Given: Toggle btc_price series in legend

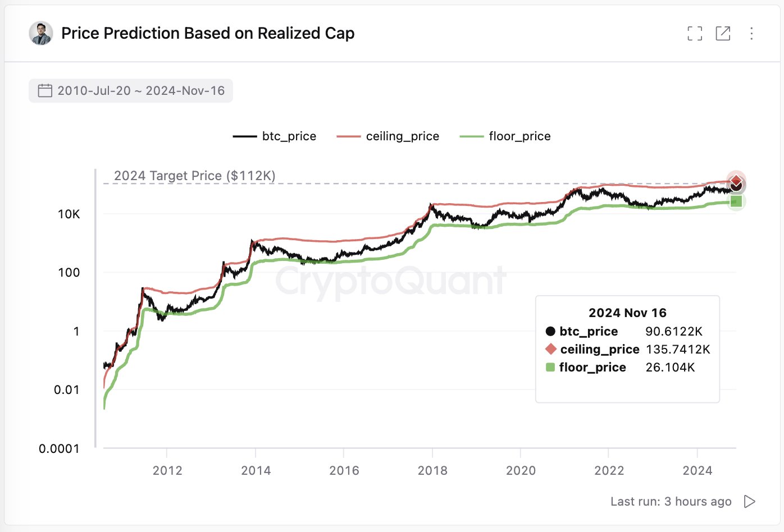Looking at the screenshot, I should click(x=275, y=136).
